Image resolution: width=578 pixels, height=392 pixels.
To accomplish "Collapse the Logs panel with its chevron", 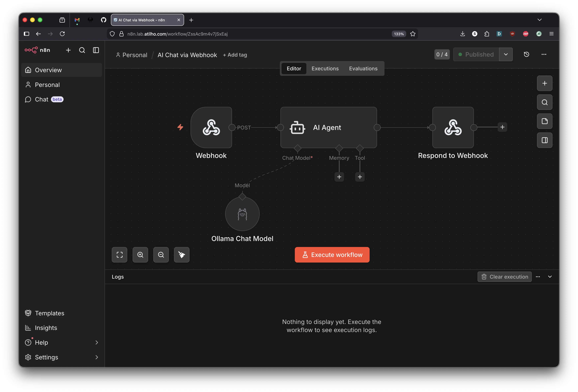I will pyautogui.click(x=550, y=277).
